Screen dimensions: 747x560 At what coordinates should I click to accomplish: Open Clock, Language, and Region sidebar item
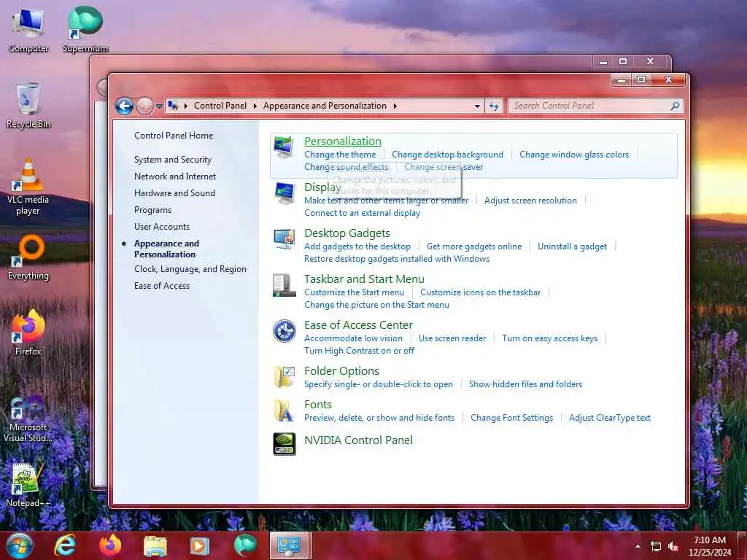(x=190, y=269)
